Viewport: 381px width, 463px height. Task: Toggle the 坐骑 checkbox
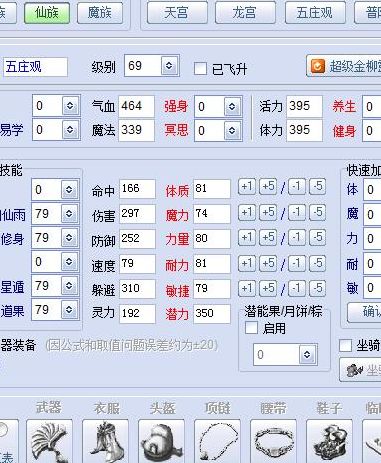click(345, 345)
